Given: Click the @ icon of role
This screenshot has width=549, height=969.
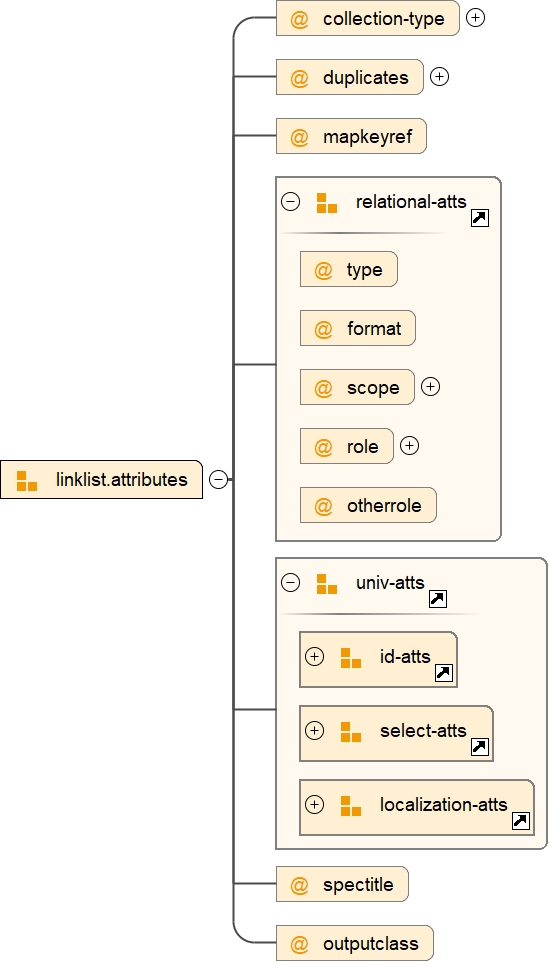Looking at the screenshot, I should pyautogui.click(x=323, y=447).
